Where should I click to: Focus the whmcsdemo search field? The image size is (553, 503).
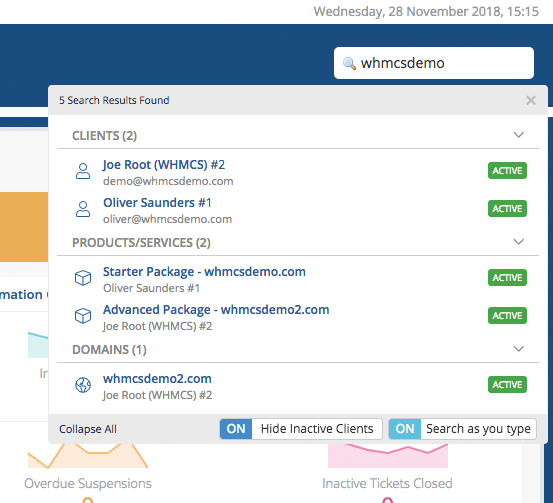pos(434,63)
